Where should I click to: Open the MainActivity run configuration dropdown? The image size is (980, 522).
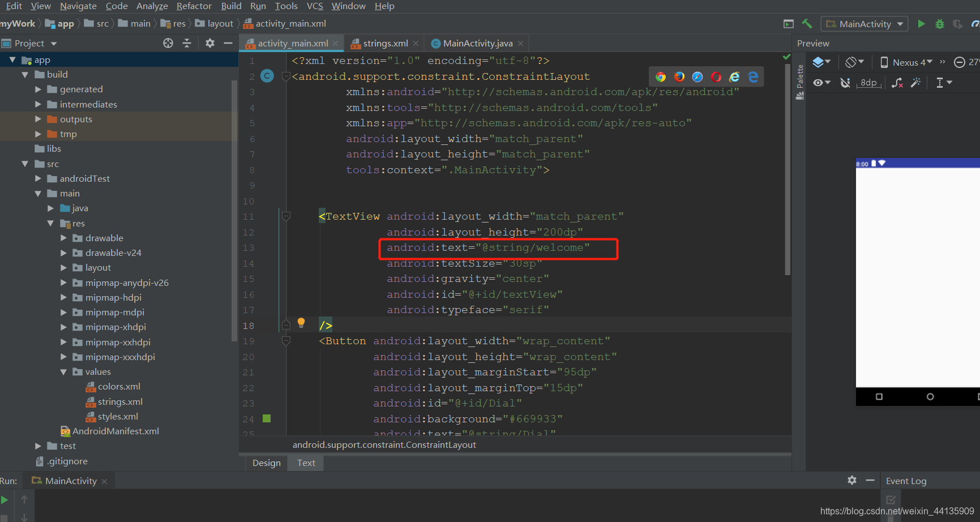point(865,24)
